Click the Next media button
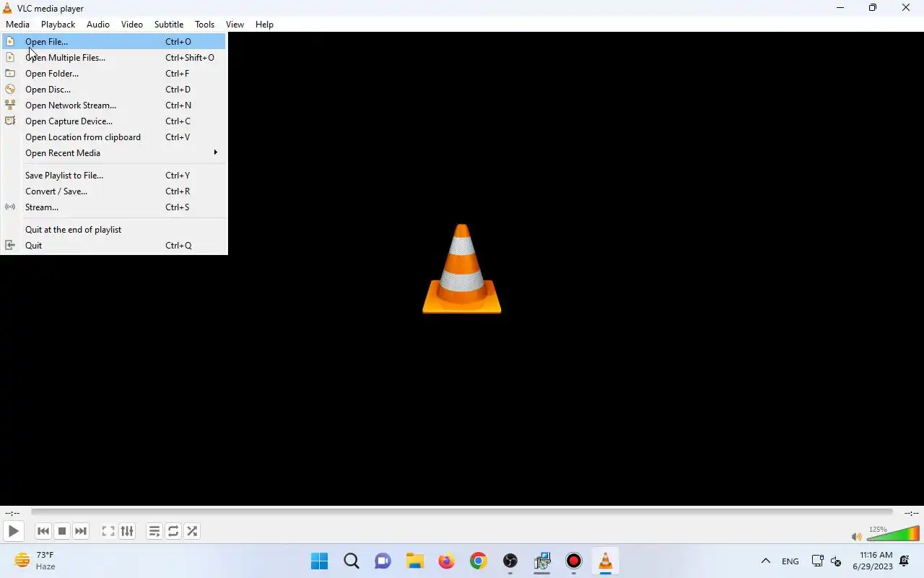The height and width of the screenshot is (578, 924). click(81, 531)
